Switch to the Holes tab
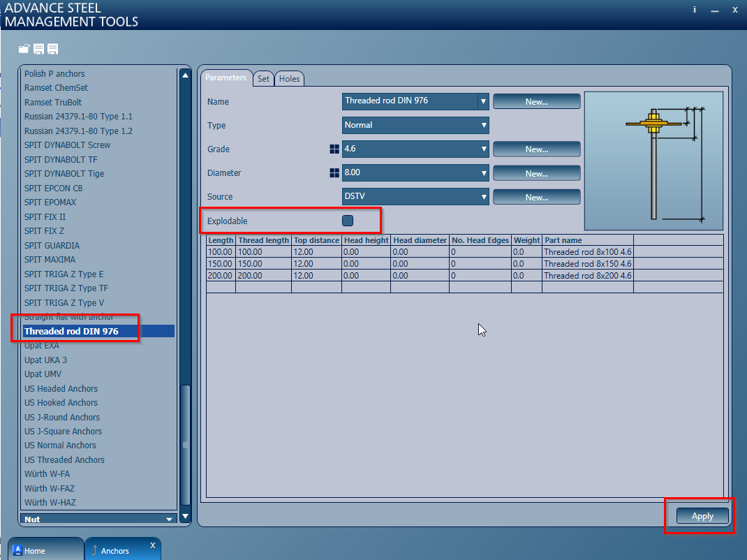The height and width of the screenshot is (560, 747). pos(289,79)
